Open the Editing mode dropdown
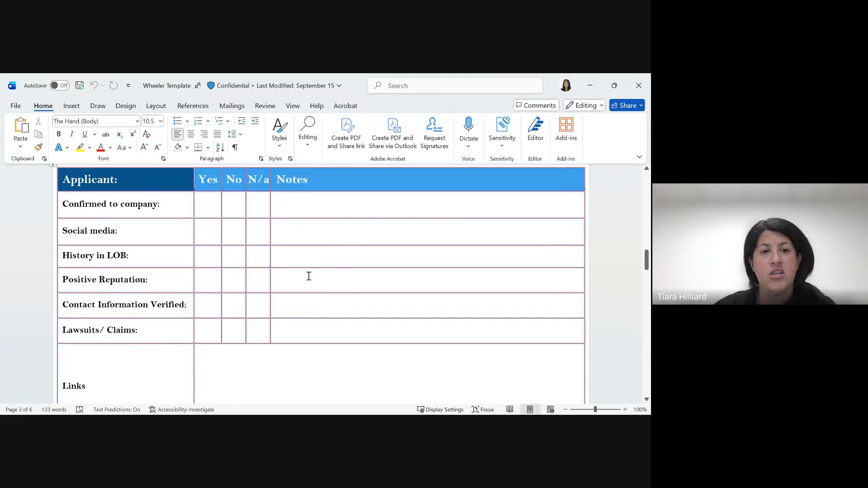 click(584, 105)
